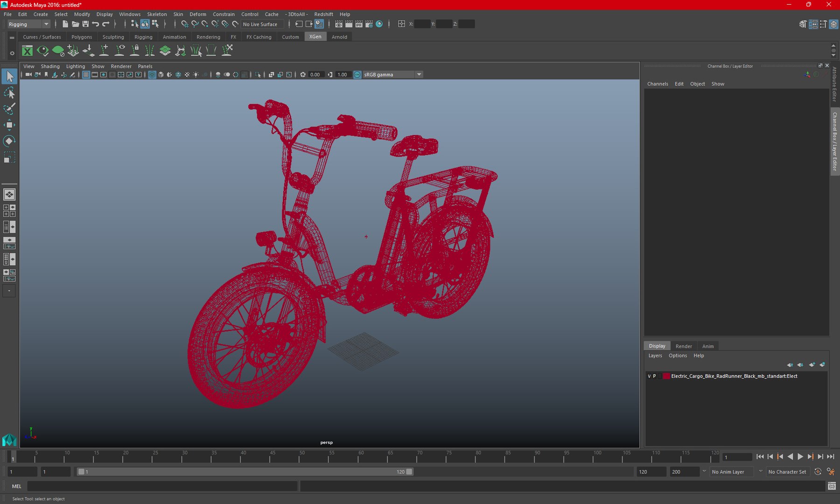Switch to the Polygons shelf tab
Viewport: 840px width, 504px height.
click(x=82, y=37)
